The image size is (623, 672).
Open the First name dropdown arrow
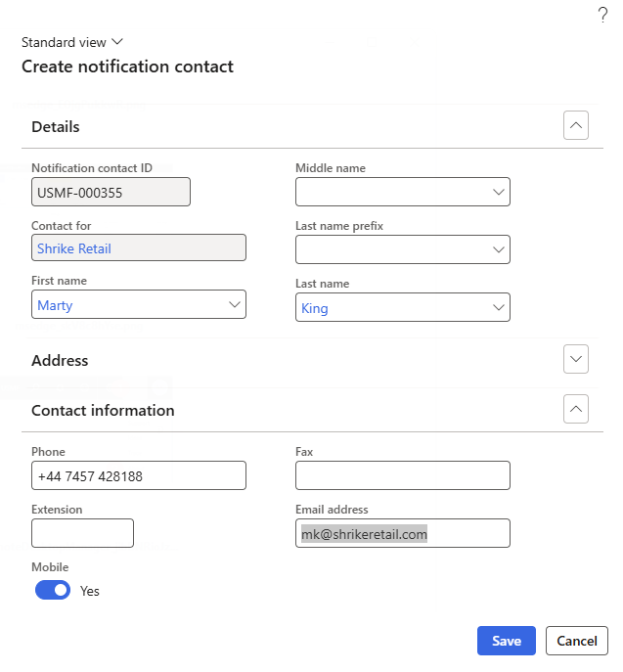[235, 305]
